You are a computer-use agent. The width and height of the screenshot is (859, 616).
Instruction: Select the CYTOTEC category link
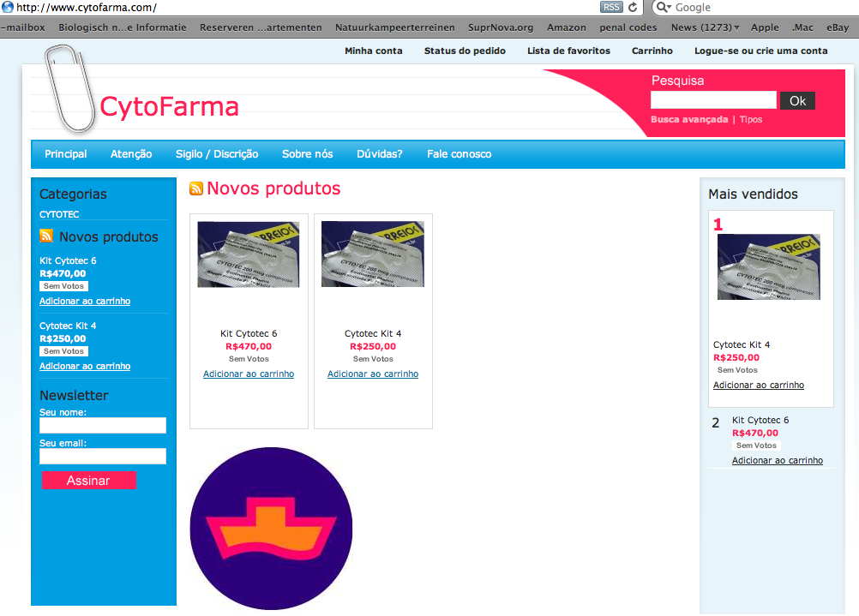coord(59,214)
